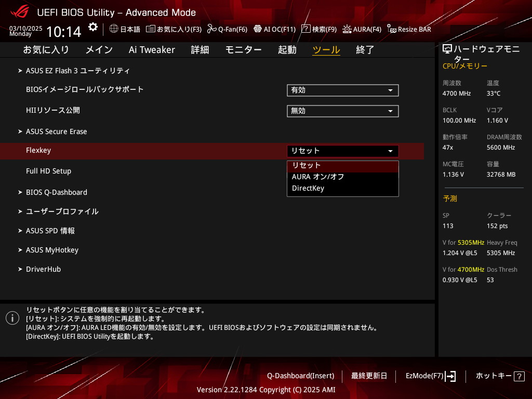Click the info icon in help panel
This screenshot has width=532, height=399.
click(x=12, y=318)
